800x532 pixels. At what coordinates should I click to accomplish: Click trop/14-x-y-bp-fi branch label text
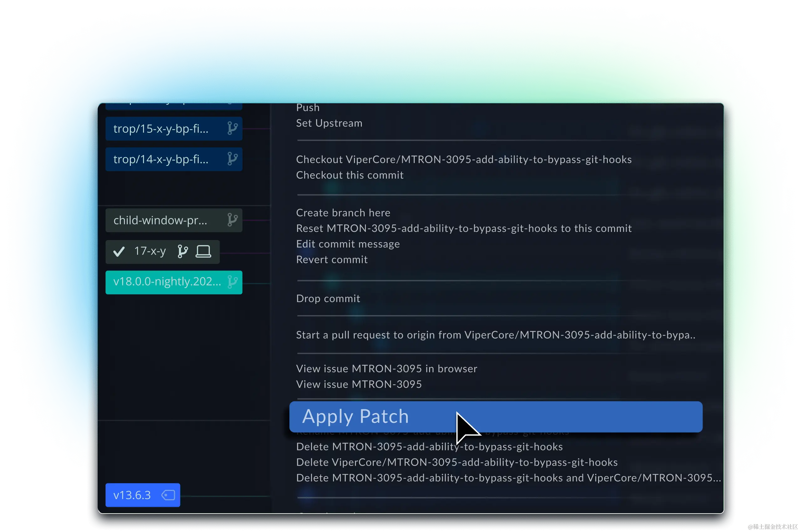(161, 159)
